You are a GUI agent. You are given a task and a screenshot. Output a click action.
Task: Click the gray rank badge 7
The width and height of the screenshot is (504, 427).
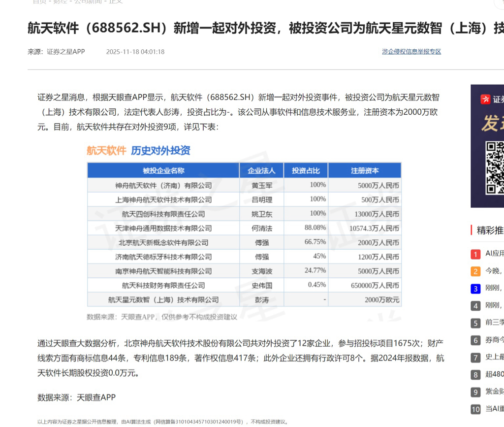click(475, 358)
